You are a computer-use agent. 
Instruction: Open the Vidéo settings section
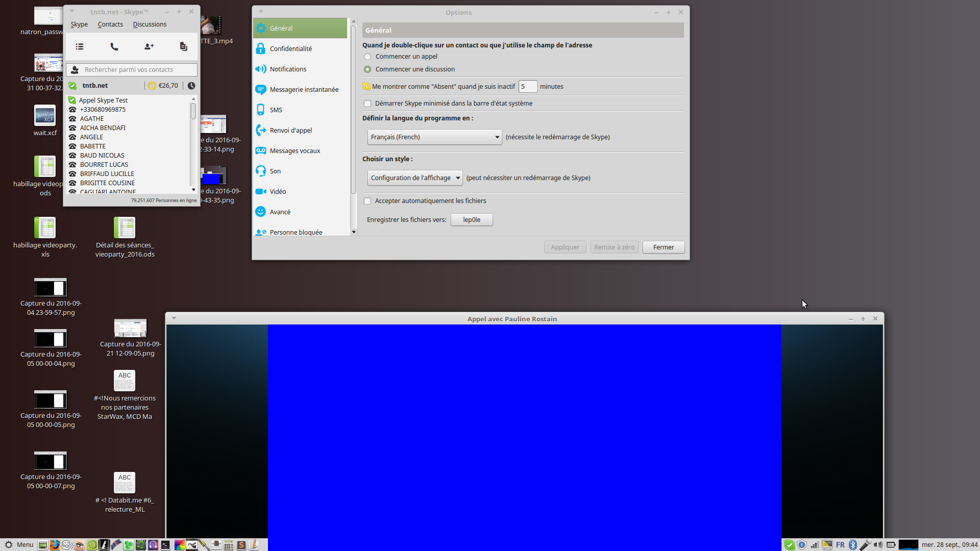click(278, 191)
